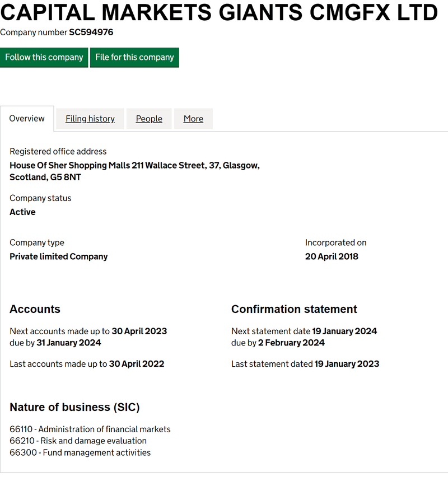Click the 'File for this company' button
This screenshot has height=486, width=448.
(134, 57)
